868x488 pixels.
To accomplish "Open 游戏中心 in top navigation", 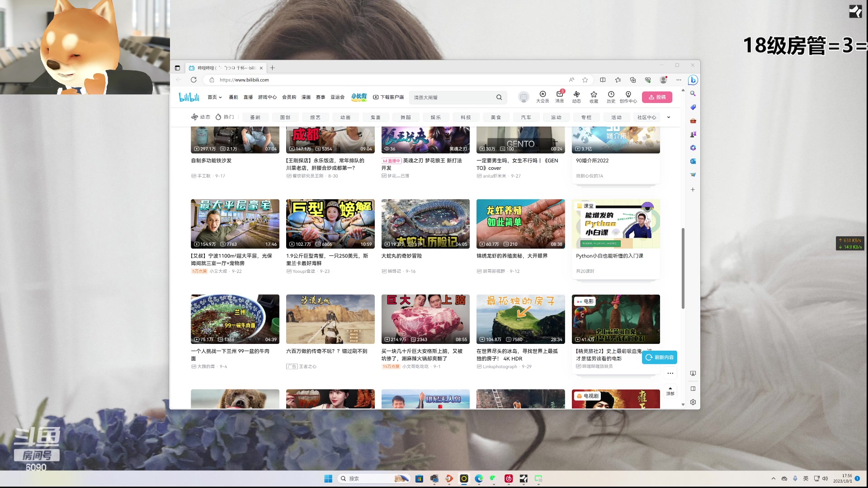I will [267, 97].
